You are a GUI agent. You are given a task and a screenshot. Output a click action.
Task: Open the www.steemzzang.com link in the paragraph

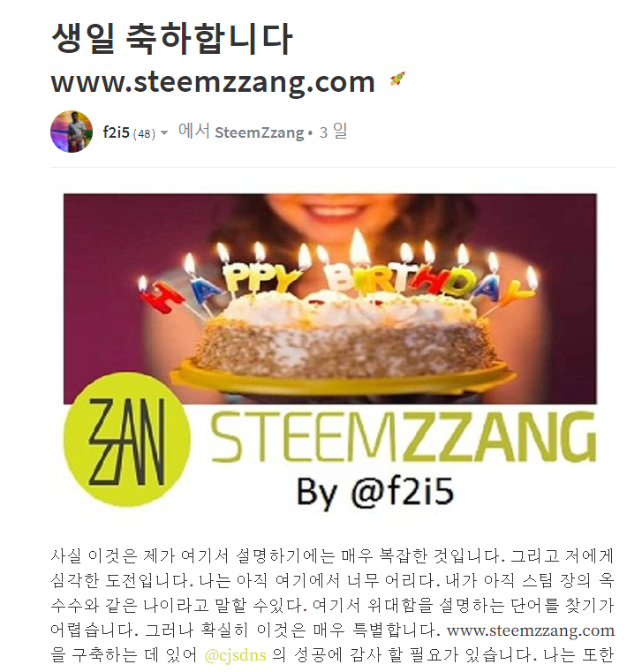[531, 630]
